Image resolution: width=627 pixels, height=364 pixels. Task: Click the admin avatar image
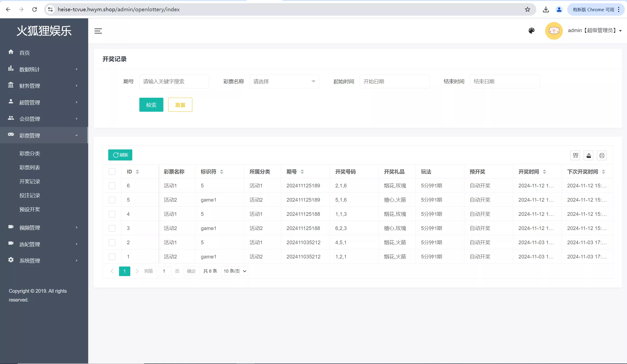click(x=554, y=30)
